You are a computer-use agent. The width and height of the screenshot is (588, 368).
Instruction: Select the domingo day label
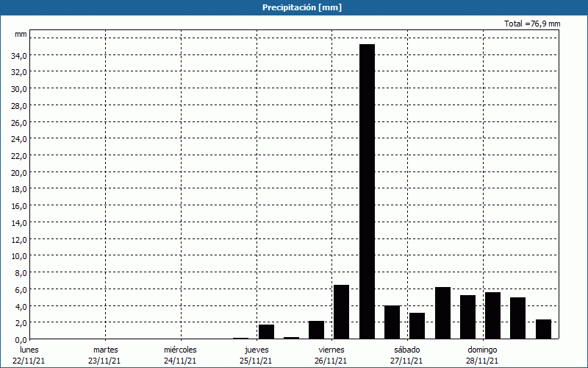tap(482, 350)
